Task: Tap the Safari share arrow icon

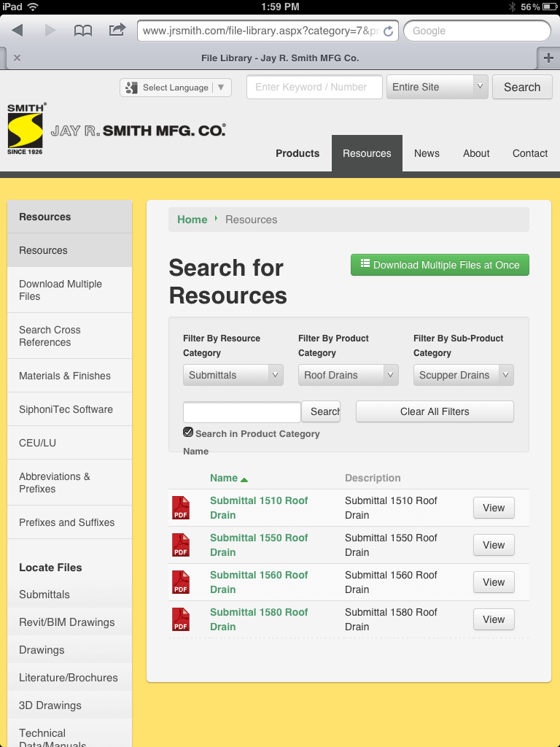Action: [117, 30]
